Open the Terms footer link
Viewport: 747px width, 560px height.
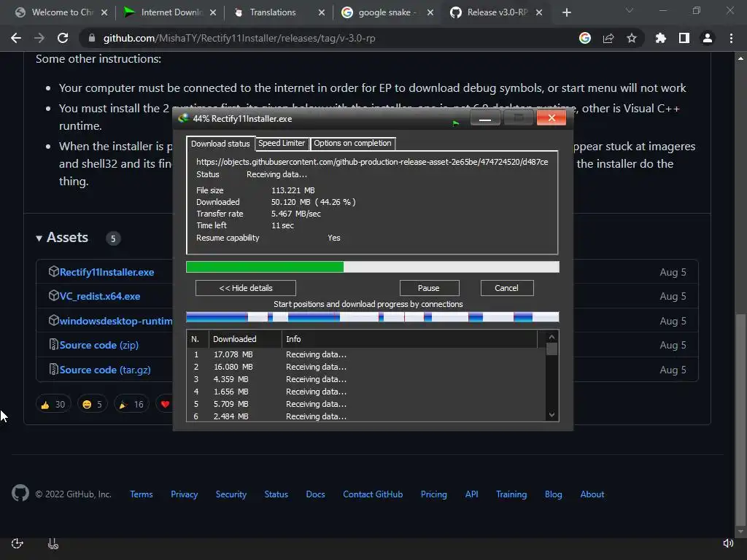(x=142, y=494)
